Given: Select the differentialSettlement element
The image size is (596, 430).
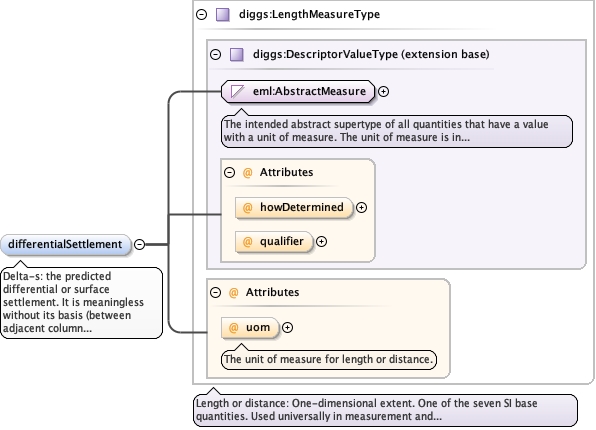Looking at the screenshot, I should click(x=65, y=244).
